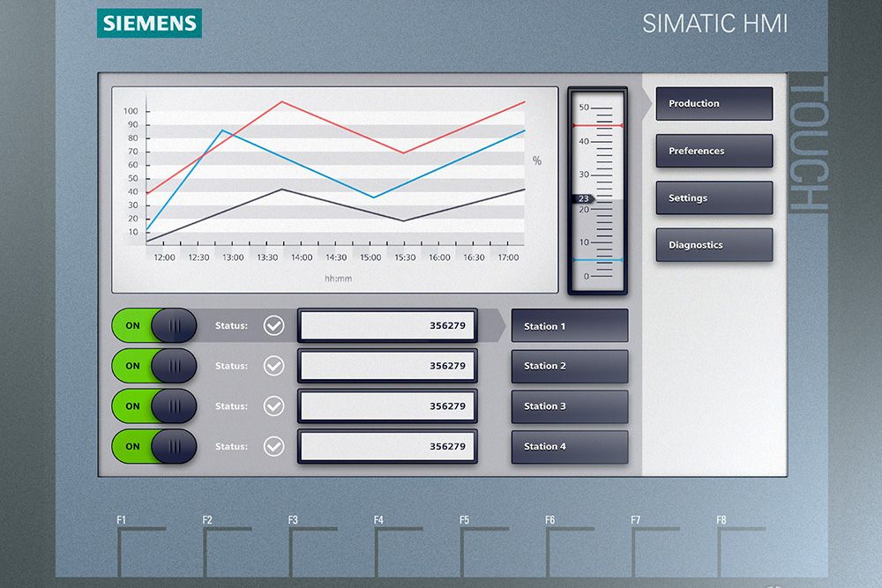This screenshot has height=588, width=882.
Task: Turn off the Station 2 power switch
Action: click(x=153, y=366)
